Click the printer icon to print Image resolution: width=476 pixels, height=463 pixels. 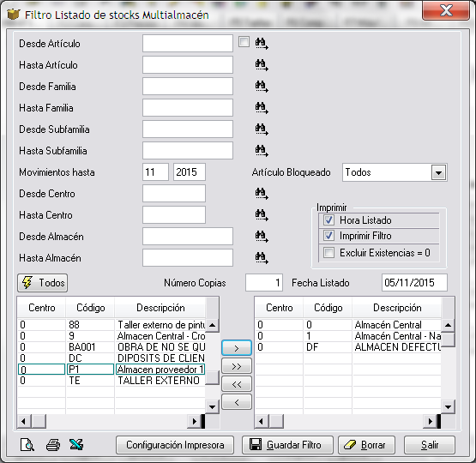click(53, 445)
